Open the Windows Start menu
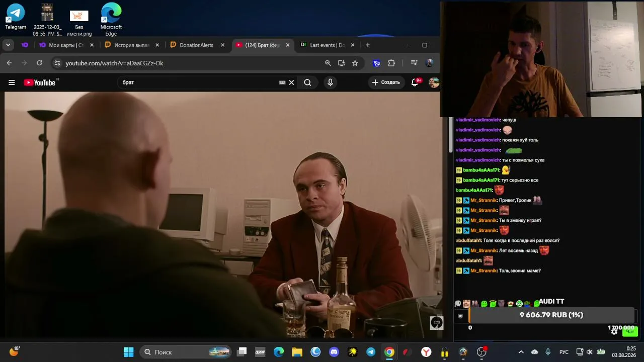644x362 pixels. point(129,352)
